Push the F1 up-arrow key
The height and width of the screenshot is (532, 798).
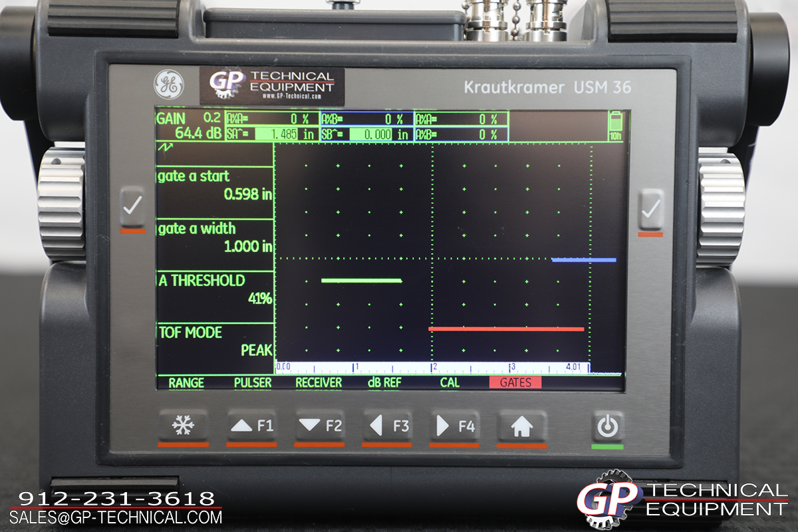(x=251, y=426)
